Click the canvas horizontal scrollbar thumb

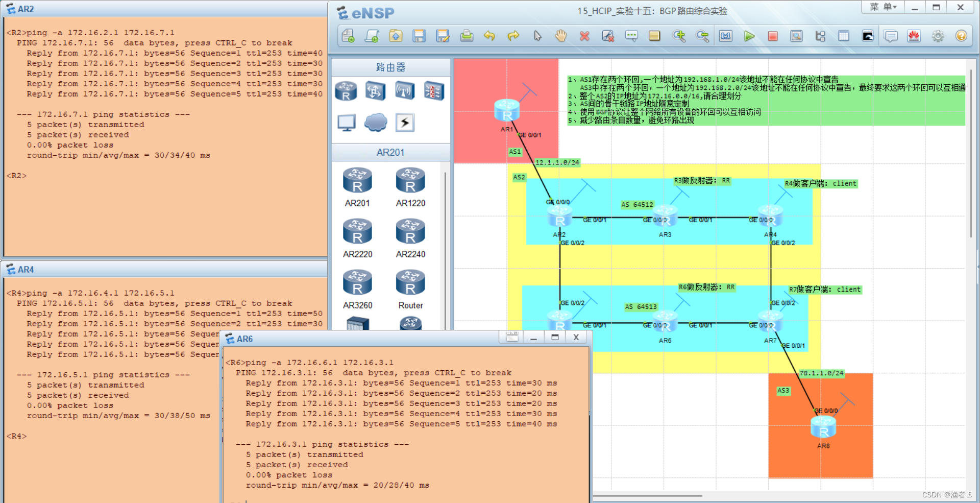coord(648,496)
